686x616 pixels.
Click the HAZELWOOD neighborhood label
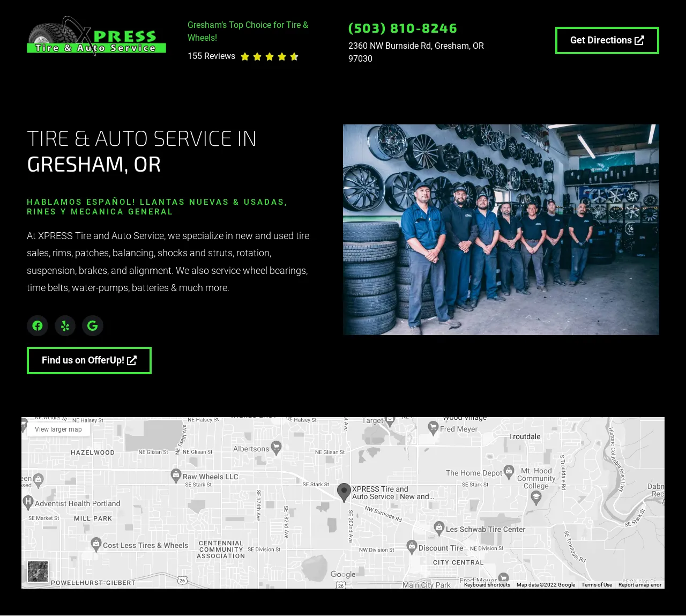(x=93, y=452)
